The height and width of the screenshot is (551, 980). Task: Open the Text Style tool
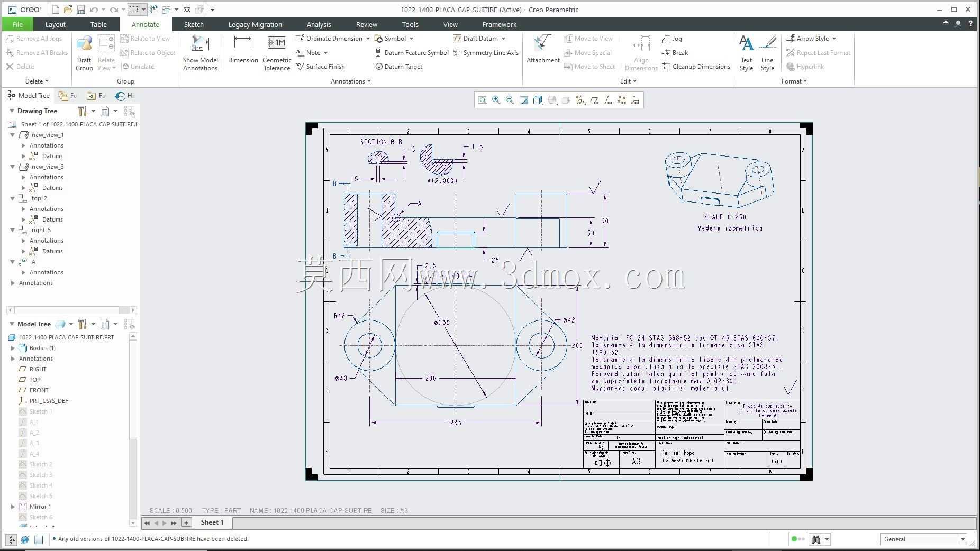[746, 53]
